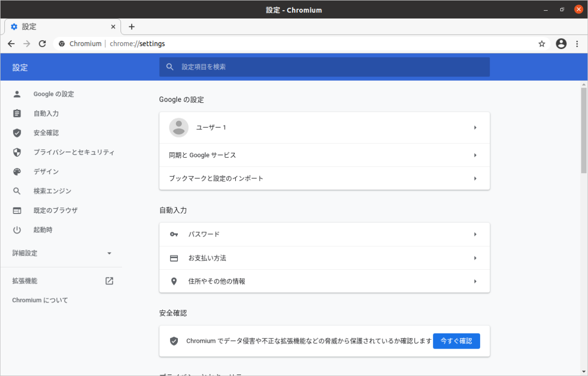This screenshot has height=376, width=588.
Task: Click the location pin icon in 住所やその他の情報 row
Action: click(x=173, y=282)
